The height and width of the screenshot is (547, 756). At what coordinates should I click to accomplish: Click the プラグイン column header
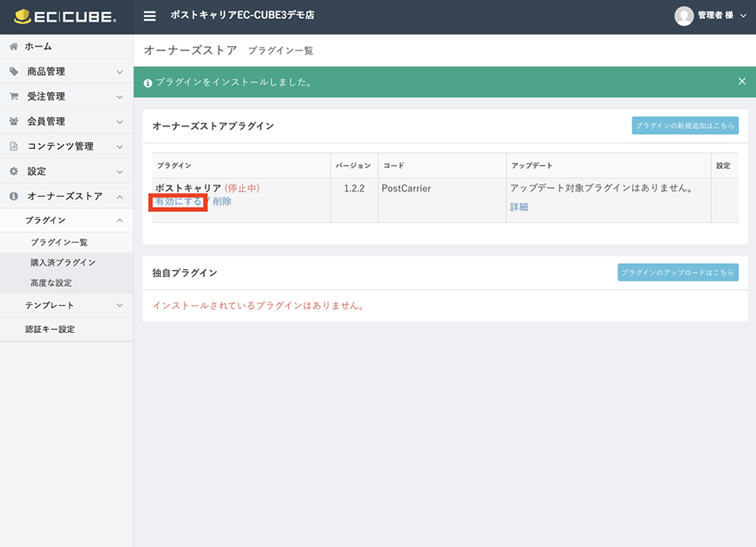tap(174, 166)
